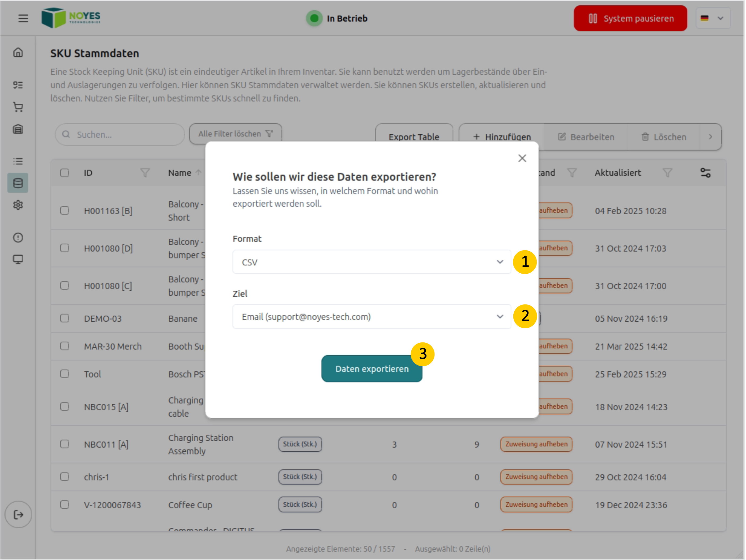Screen dimensions: 746x560
Task: Click System pausieren button
Action: (630, 18)
